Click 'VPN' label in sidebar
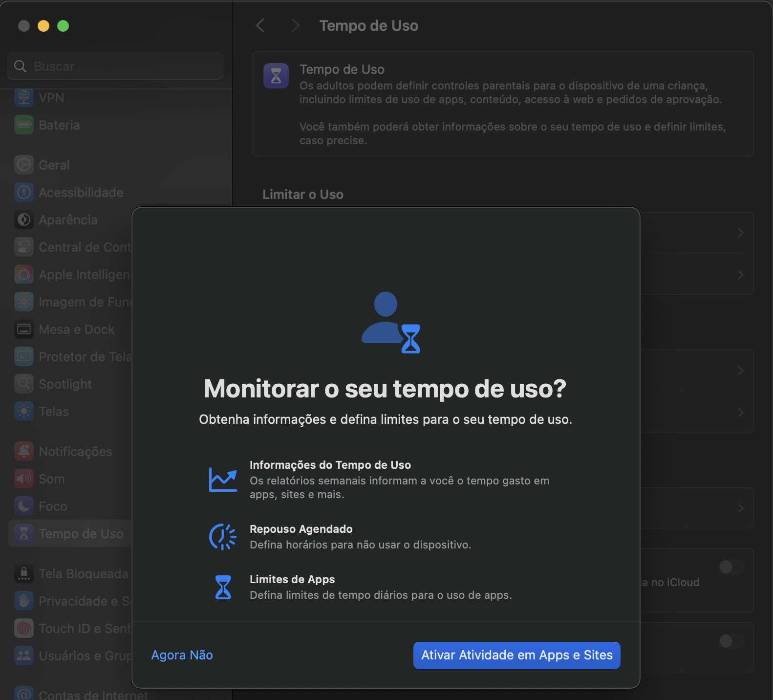This screenshot has height=700, width=773. (x=51, y=98)
